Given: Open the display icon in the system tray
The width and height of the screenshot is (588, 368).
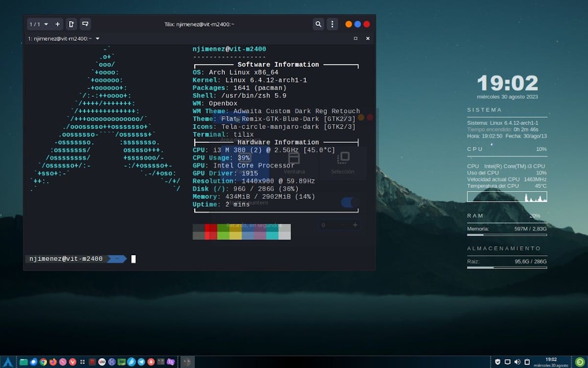Looking at the screenshot, I should [x=508, y=362].
